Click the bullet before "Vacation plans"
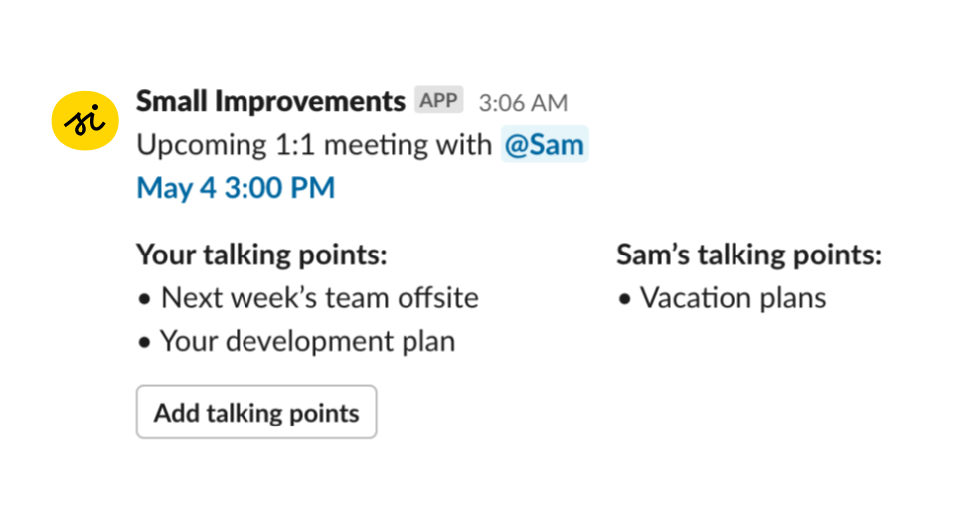 click(624, 299)
